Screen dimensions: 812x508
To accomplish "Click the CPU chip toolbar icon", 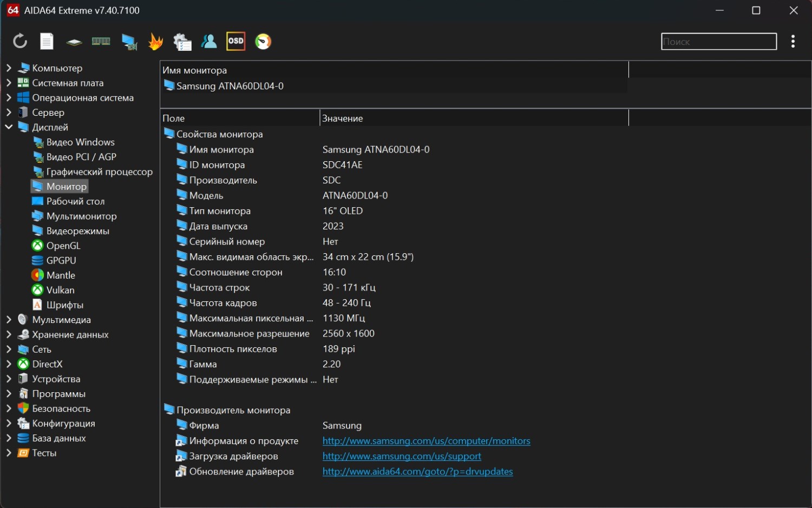I will tap(74, 42).
